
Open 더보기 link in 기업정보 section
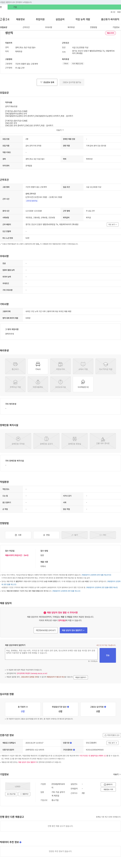point(117,774)
